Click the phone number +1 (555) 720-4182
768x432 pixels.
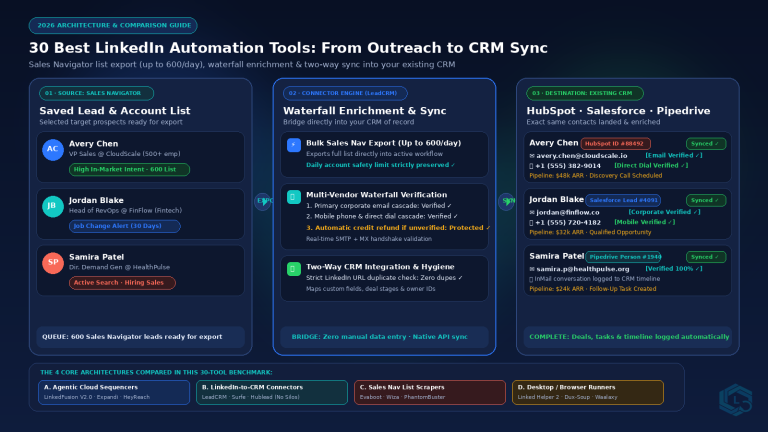pos(568,223)
